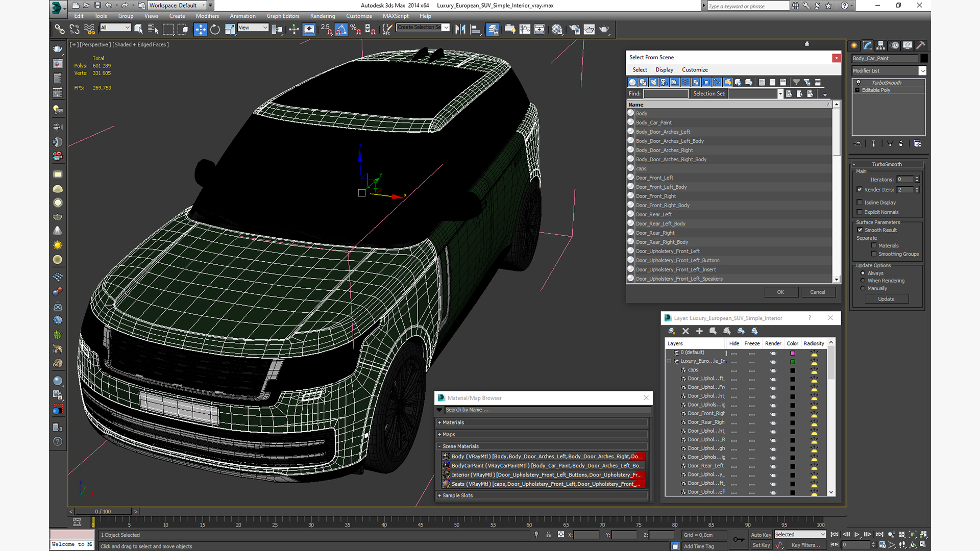Image resolution: width=980 pixels, height=551 pixels.
Task: Collapse the Luxury_Euro layer tree node
Action: pos(669,361)
